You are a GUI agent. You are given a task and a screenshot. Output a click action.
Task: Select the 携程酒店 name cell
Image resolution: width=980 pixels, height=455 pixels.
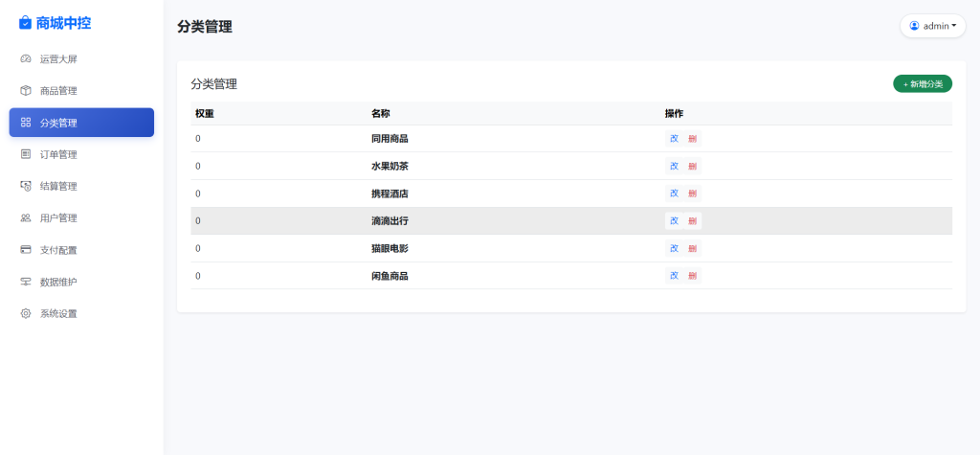pyautogui.click(x=390, y=193)
